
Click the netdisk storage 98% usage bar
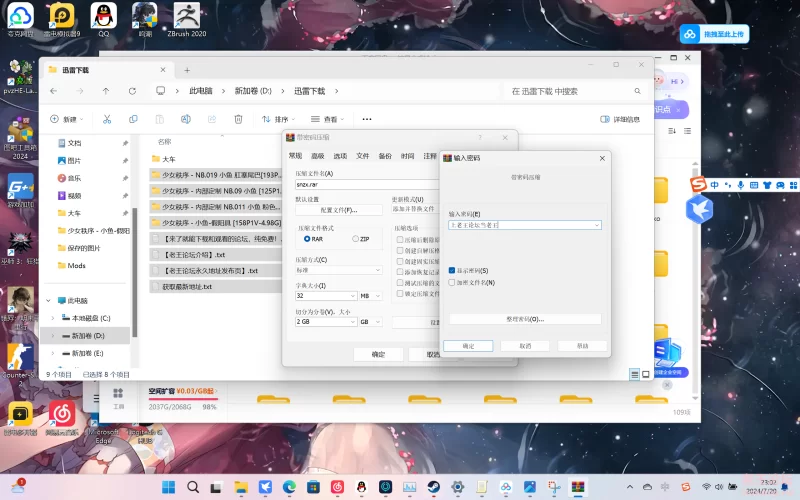click(183, 398)
